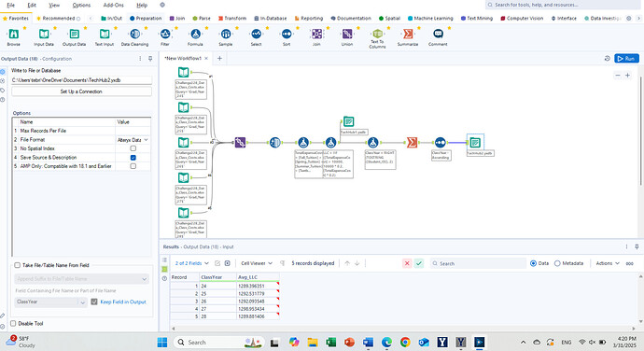Click the Results search field
The width and height of the screenshot is (644, 351).
click(478, 263)
